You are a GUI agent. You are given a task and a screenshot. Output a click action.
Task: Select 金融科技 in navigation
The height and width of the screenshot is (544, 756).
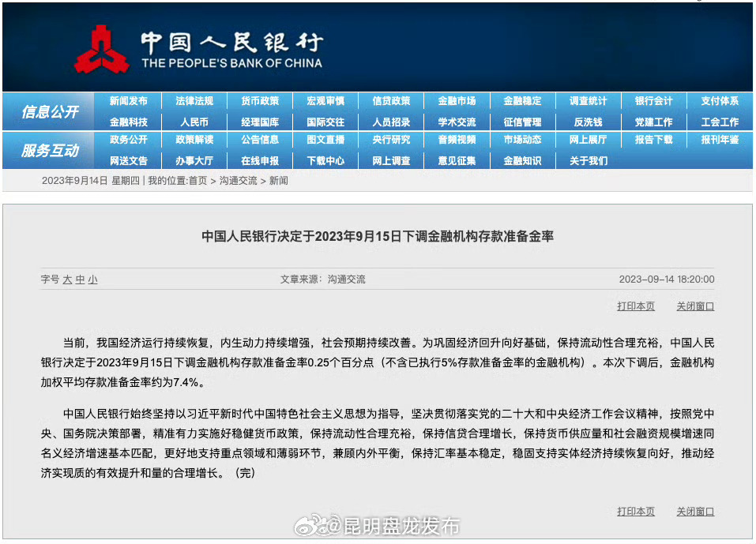pos(128,122)
